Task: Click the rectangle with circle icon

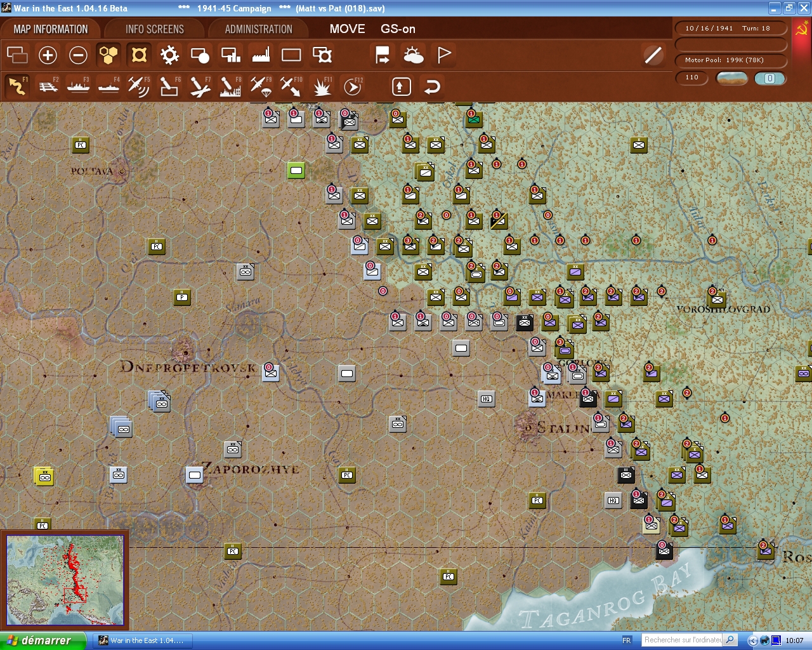Action: point(200,55)
